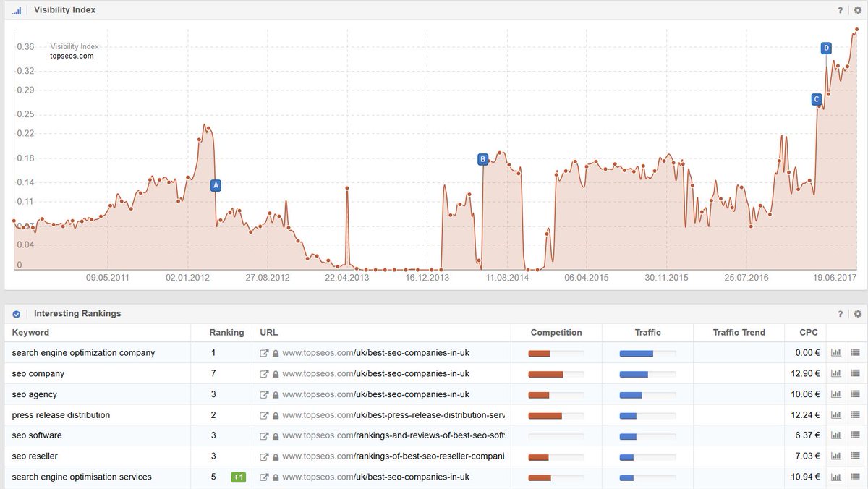Open keyword 'seo agency'

35,395
